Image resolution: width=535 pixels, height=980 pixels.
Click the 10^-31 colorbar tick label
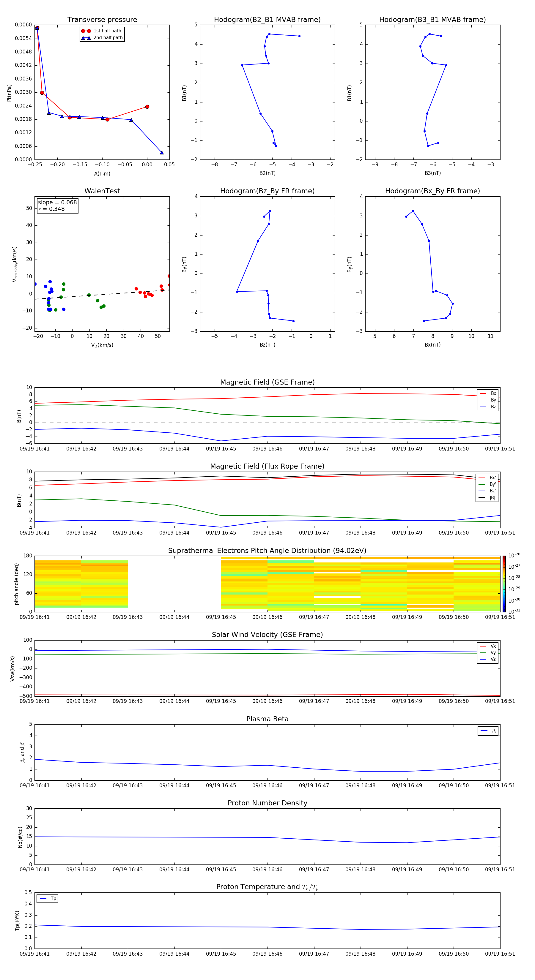pyautogui.click(x=514, y=611)
